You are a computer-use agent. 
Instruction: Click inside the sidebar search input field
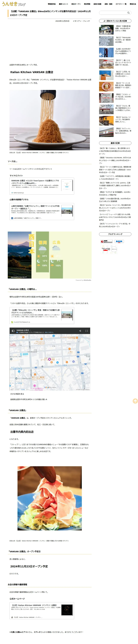(x=113, y=13)
